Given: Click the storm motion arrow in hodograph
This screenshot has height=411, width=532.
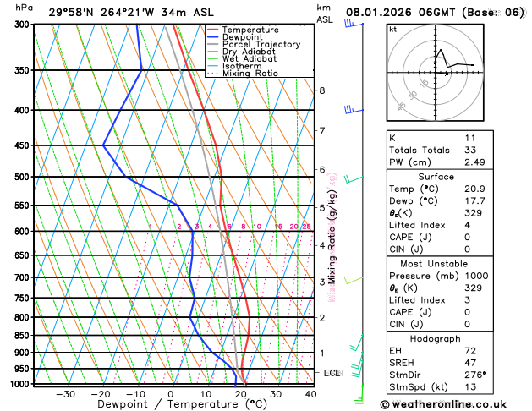Looking at the screenshot, I should [443, 74].
